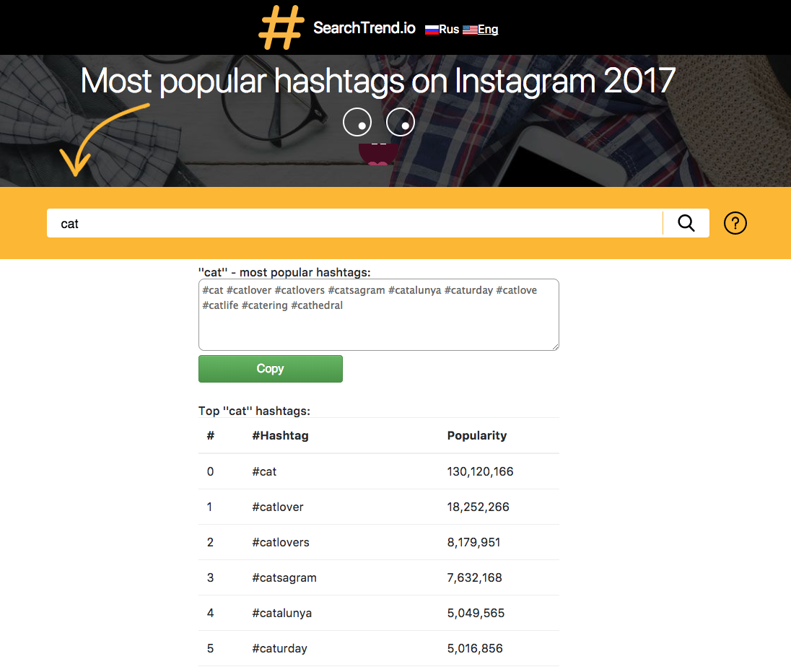Image resolution: width=791 pixels, height=672 pixels.
Task: Click the #catalunya popularity value
Action: click(x=478, y=613)
